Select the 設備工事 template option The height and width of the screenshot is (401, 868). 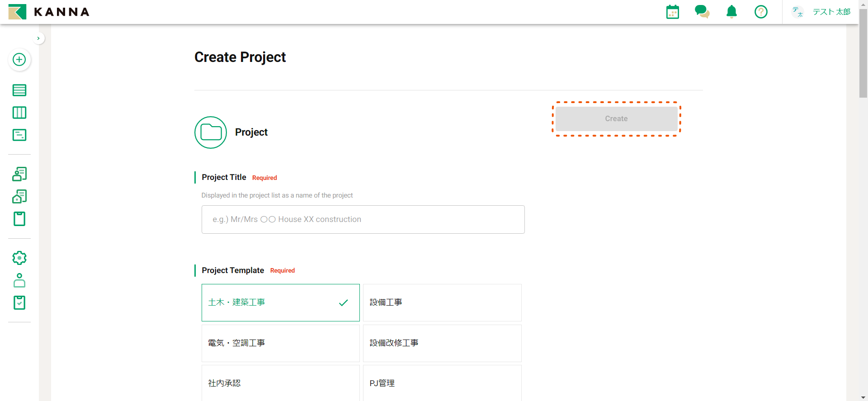point(442,302)
